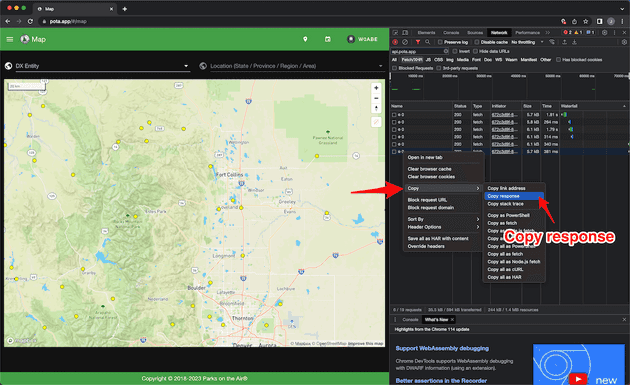
Task: Open the calendar icon in green header
Action: (x=328, y=39)
